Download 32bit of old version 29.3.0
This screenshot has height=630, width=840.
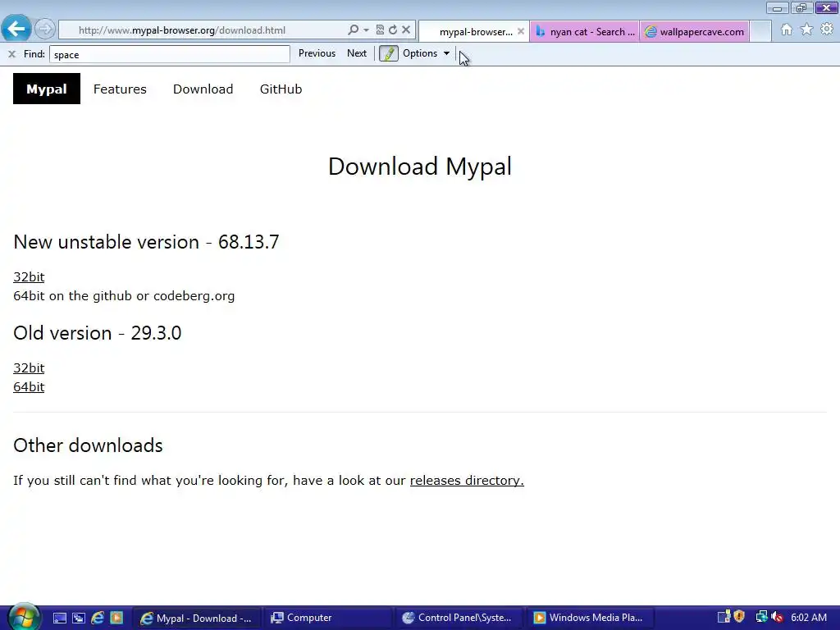tap(29, 368)
